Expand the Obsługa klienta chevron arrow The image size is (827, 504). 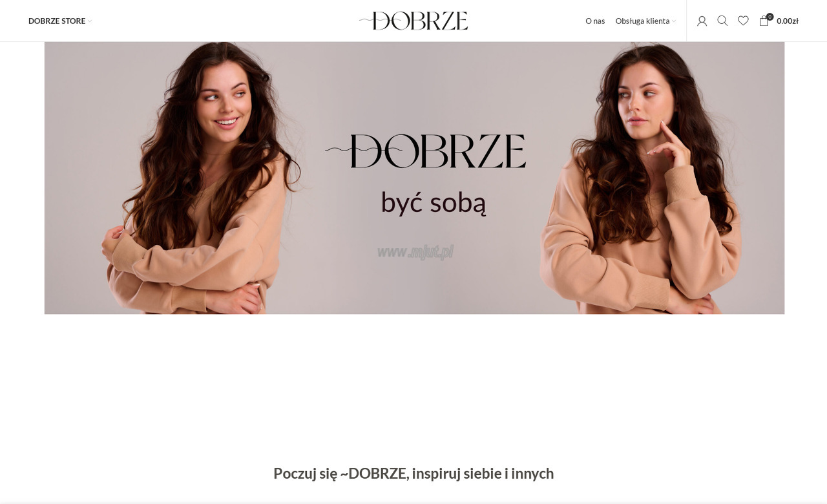point(674,21)
